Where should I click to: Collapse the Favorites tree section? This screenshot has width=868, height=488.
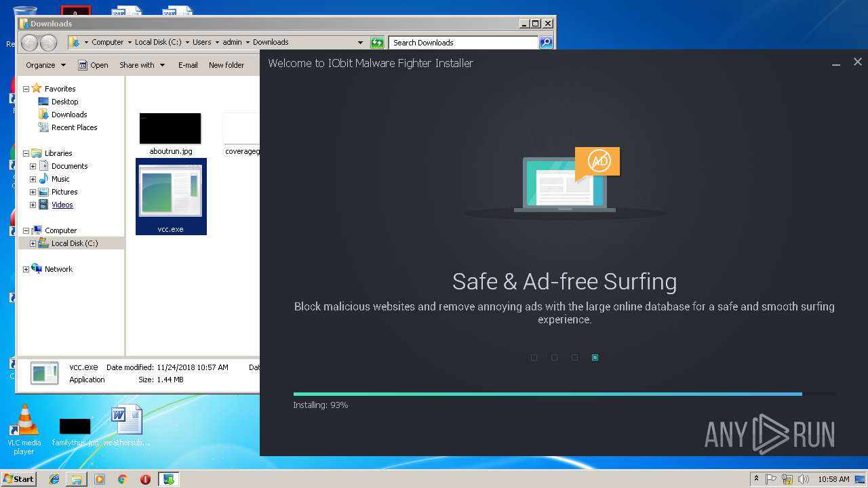click(26, 89)
